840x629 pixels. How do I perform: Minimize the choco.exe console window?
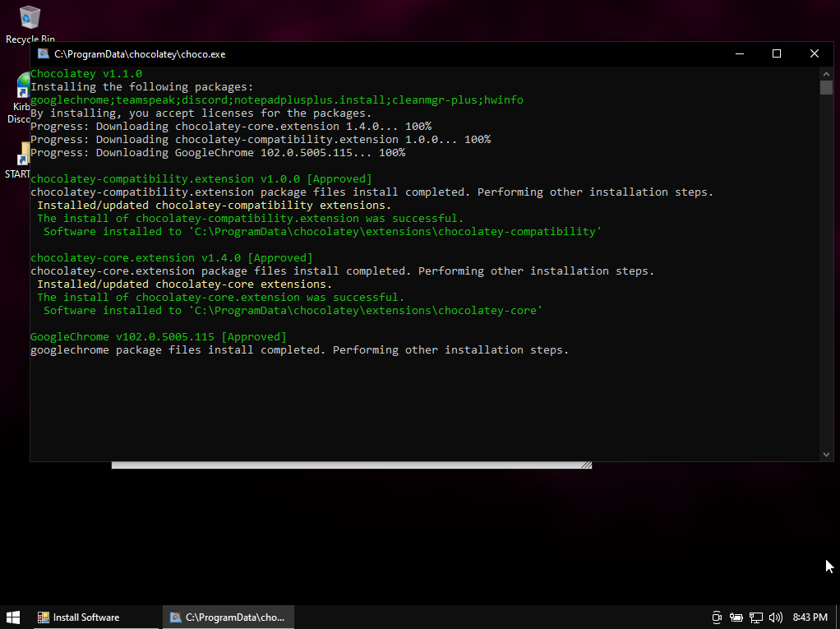(739, 53)
